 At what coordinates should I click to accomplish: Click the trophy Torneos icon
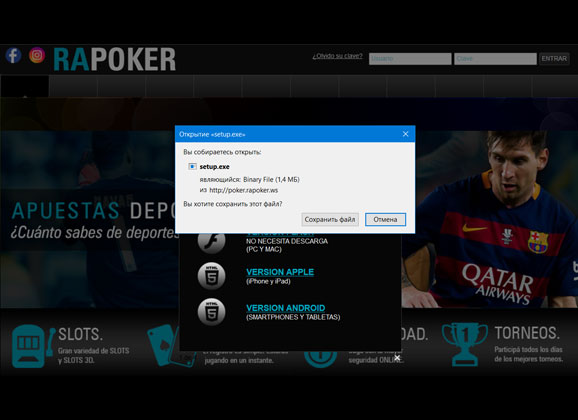(x=464, y=344)
